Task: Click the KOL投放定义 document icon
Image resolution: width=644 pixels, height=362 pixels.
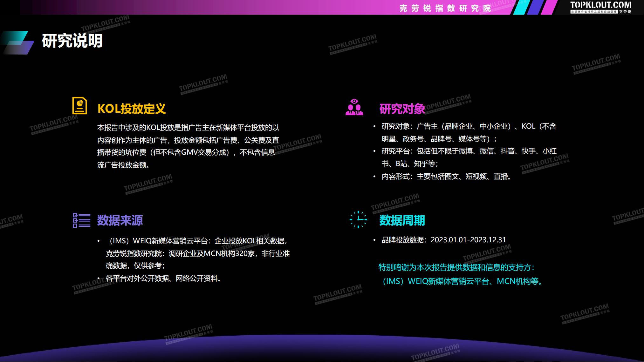Action: [x=79, y=106]
